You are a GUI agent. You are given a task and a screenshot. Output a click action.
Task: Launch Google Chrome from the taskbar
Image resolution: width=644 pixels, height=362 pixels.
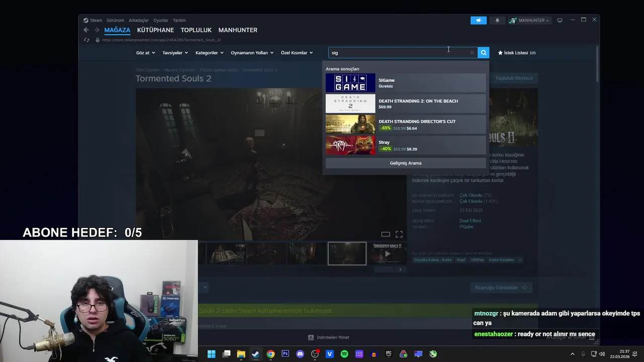(271, 354)
